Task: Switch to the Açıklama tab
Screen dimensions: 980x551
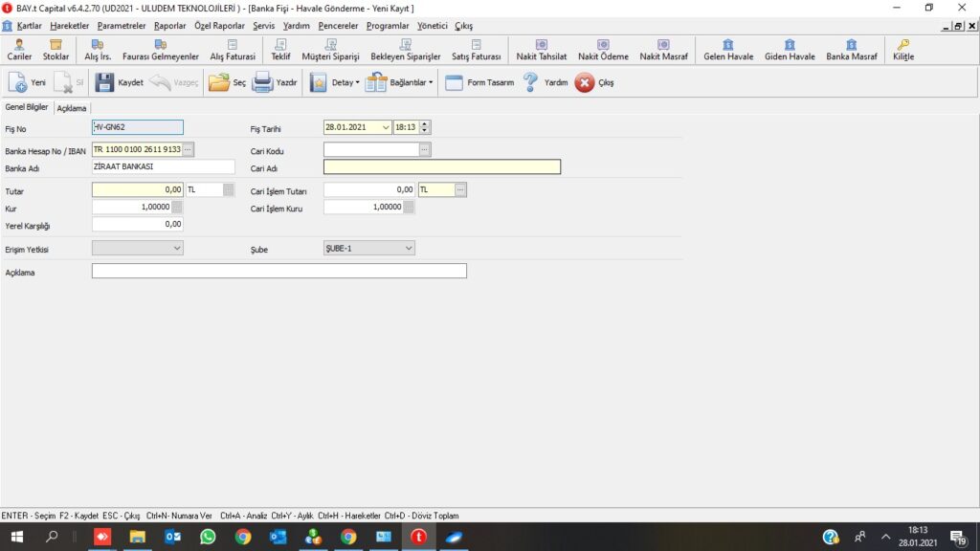Action: click(x=72, y=108)
